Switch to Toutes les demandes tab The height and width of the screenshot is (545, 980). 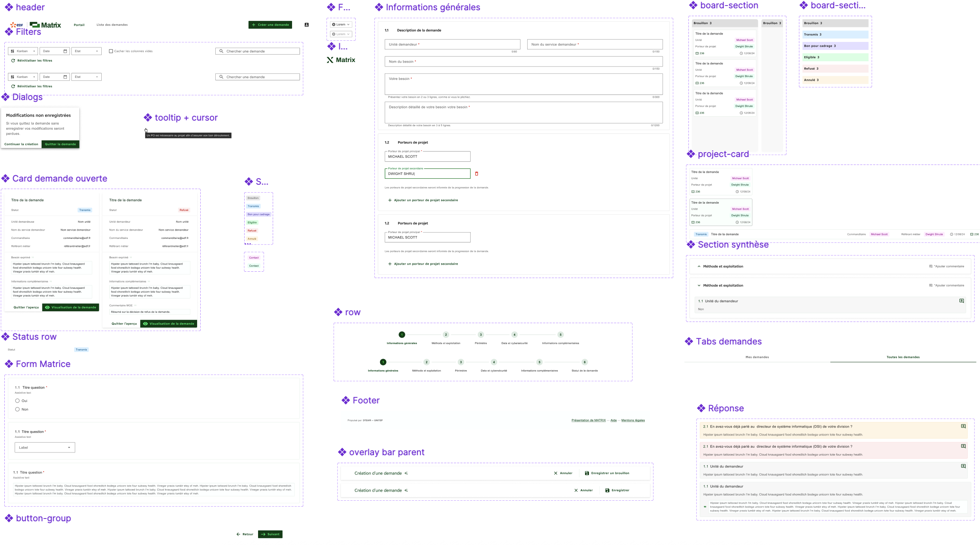click(903, 357)
